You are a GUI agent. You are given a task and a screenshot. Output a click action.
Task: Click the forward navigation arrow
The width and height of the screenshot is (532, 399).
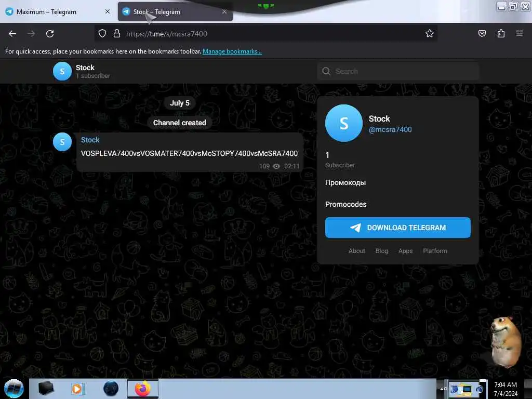31,34
